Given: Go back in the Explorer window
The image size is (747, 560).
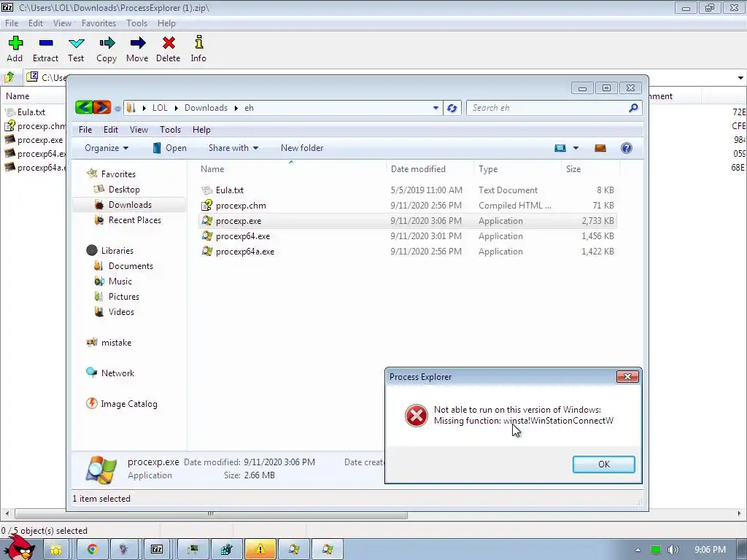Looking at the screenshot, I should coord(84,108).
